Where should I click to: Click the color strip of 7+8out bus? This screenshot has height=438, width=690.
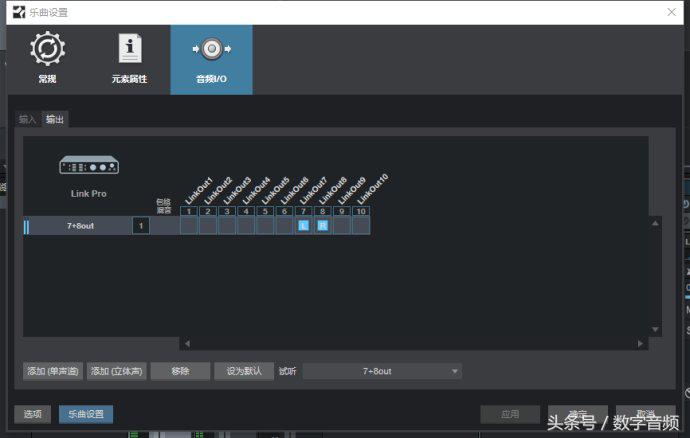click(x=26, y=226)
